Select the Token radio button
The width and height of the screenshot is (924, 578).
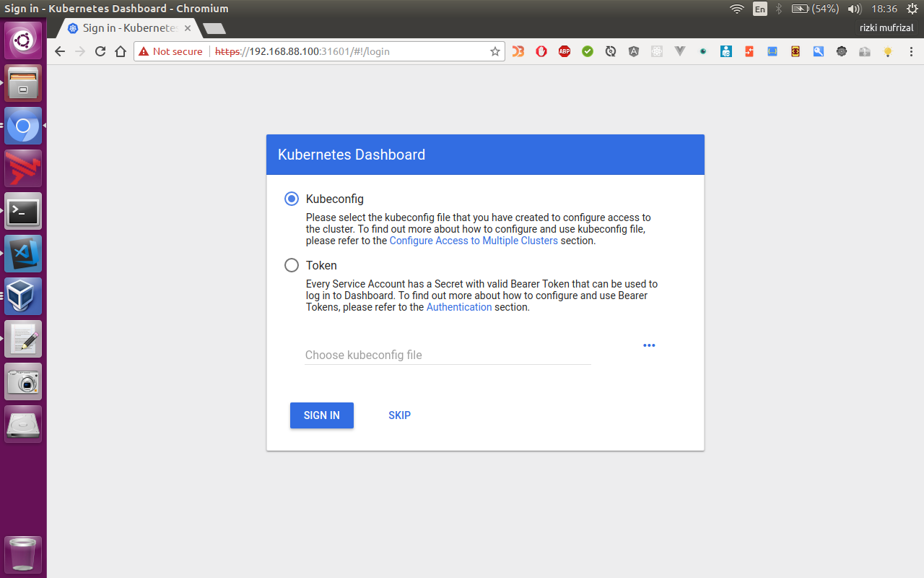(292, 265)
